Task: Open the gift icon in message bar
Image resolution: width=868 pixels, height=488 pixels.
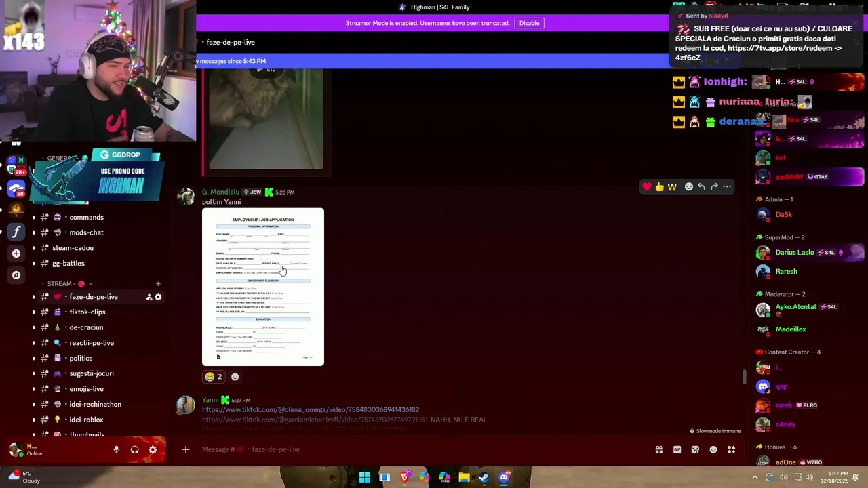Action: (658, 449)
